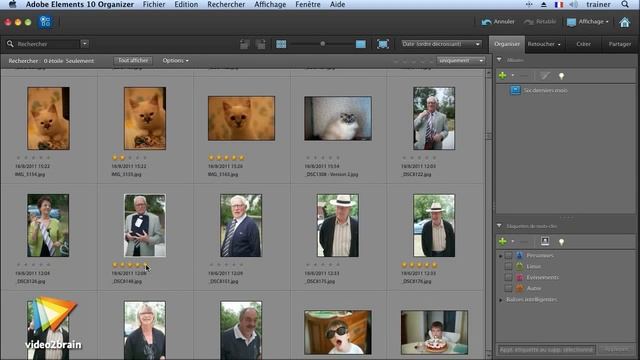Image resolution: width=640 pixels, height=360 pixels.
Task: Select the IMG_1115.jpg cat thumbnail
Action: point(145,118)
